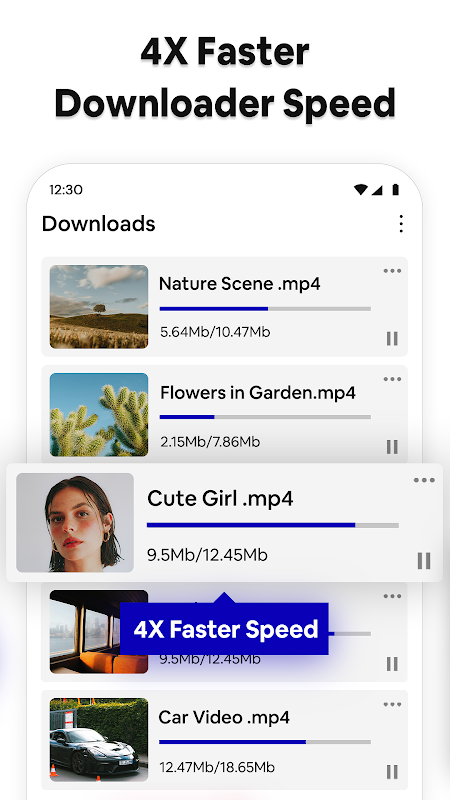The width and height of the screenshot is (450, 800).
Task: Select the Flowers in Garden.mp4 file name
Action: click(x=258, y=392)
